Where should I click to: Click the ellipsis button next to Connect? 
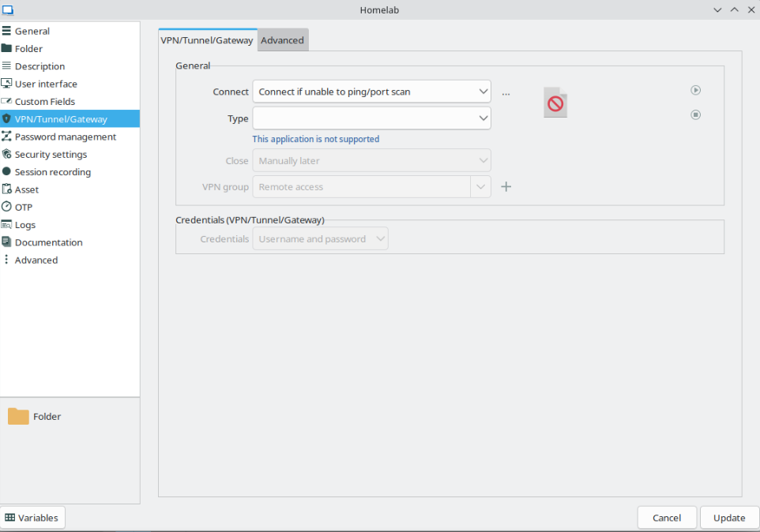(506, 93)
